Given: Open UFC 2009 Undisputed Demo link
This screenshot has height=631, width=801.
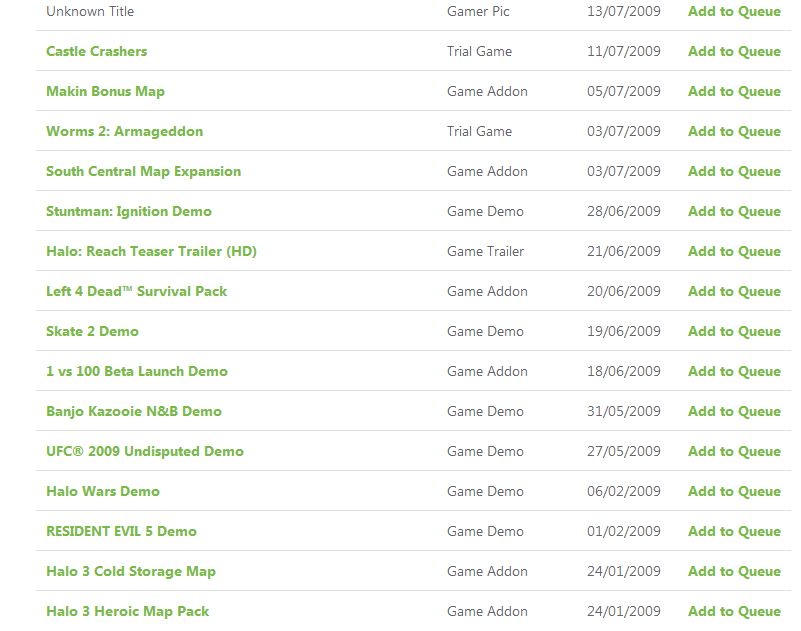Looking at the screenshot, I should click(145, 451).
